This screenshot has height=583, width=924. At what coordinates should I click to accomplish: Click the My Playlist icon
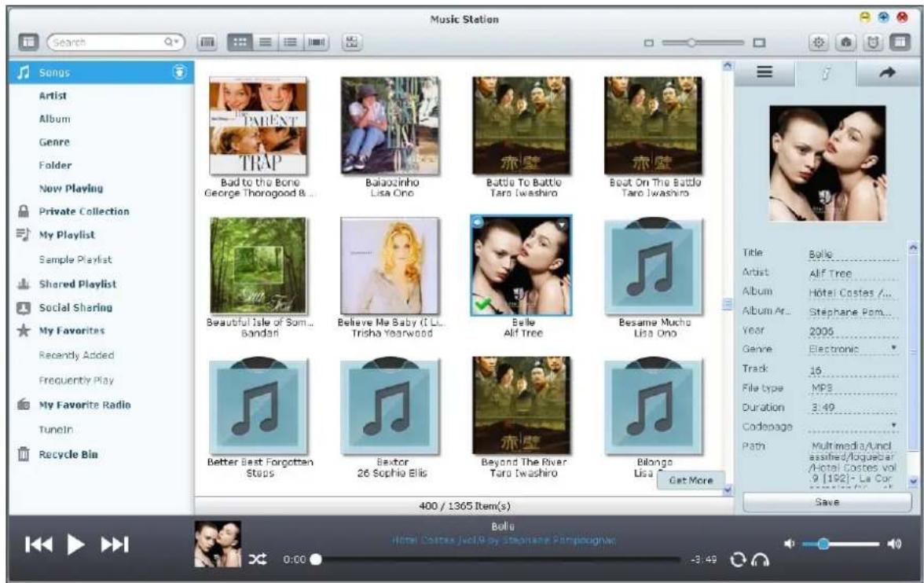24,234
